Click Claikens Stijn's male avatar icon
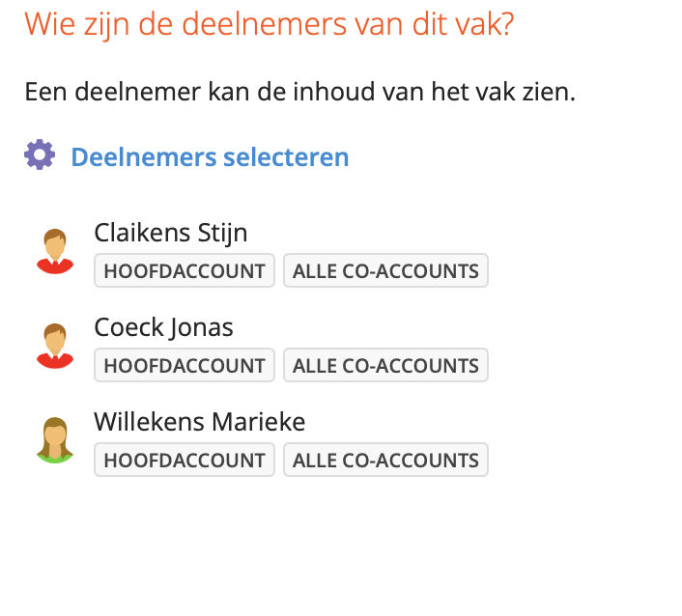 55,251
